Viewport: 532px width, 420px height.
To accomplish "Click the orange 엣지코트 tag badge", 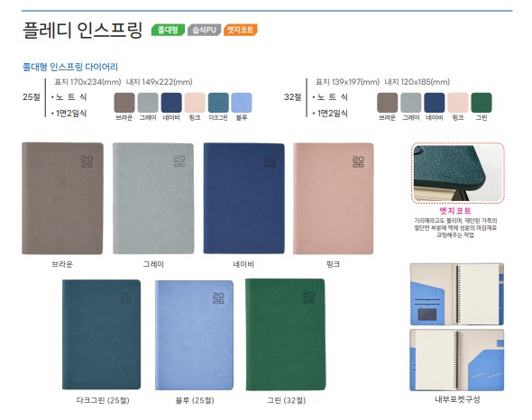I will (240, 30).
